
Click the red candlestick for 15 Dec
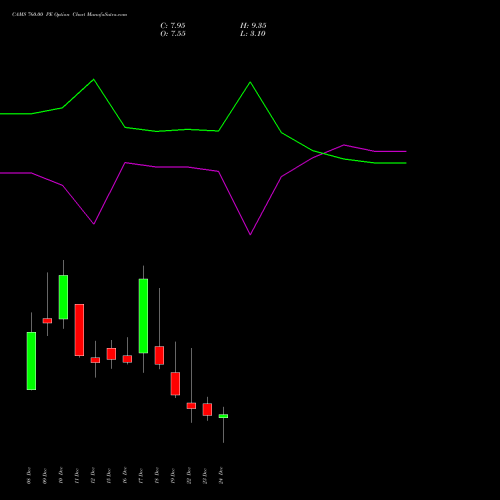coord(111,354)
